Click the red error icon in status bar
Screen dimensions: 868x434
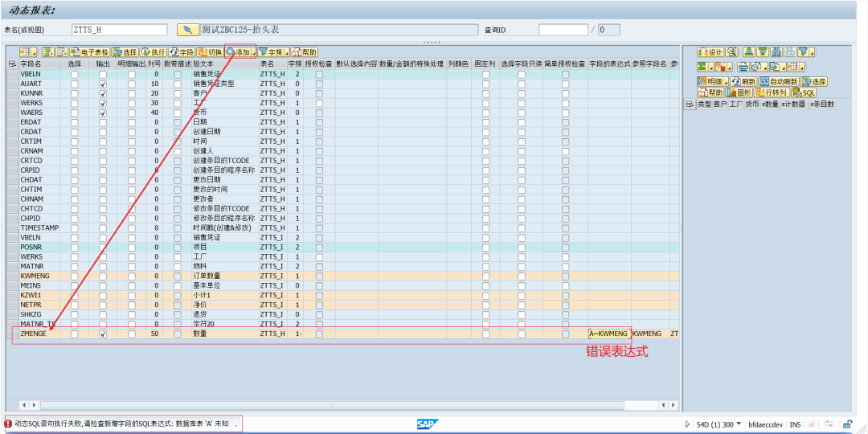[x=8, y=424]
